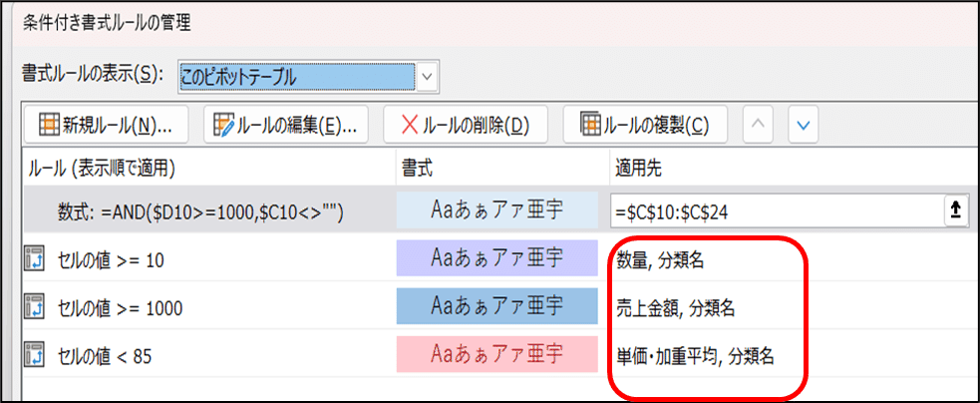
Task: Click the 数量, 分類名 applies-to text
Action: pos(660,260)
